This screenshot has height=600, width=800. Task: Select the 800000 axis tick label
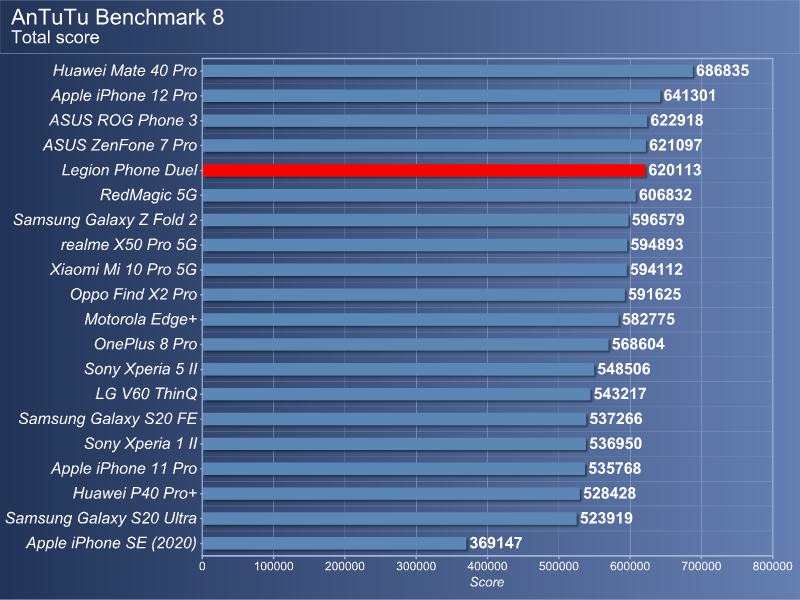[772, 566]
